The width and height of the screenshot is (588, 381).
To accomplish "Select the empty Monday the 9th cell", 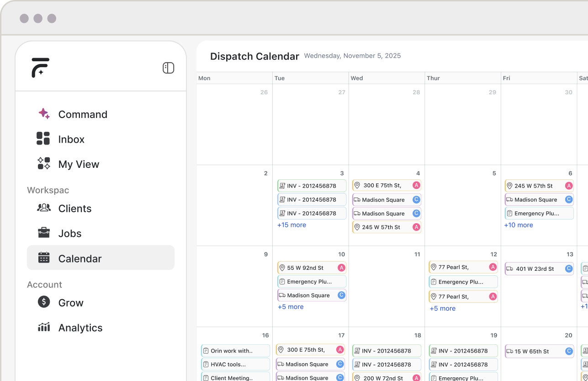I will 234,288.
